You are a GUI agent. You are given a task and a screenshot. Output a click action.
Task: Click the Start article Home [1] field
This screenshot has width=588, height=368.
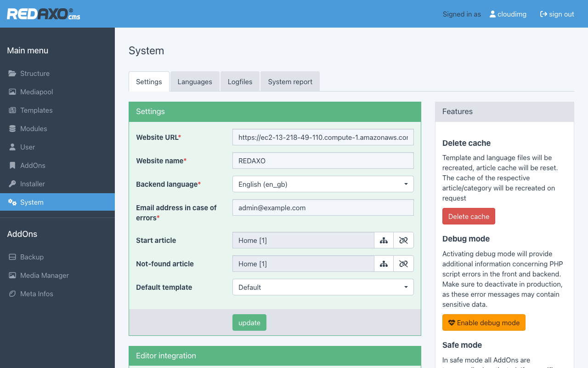[x=303, y=240]
